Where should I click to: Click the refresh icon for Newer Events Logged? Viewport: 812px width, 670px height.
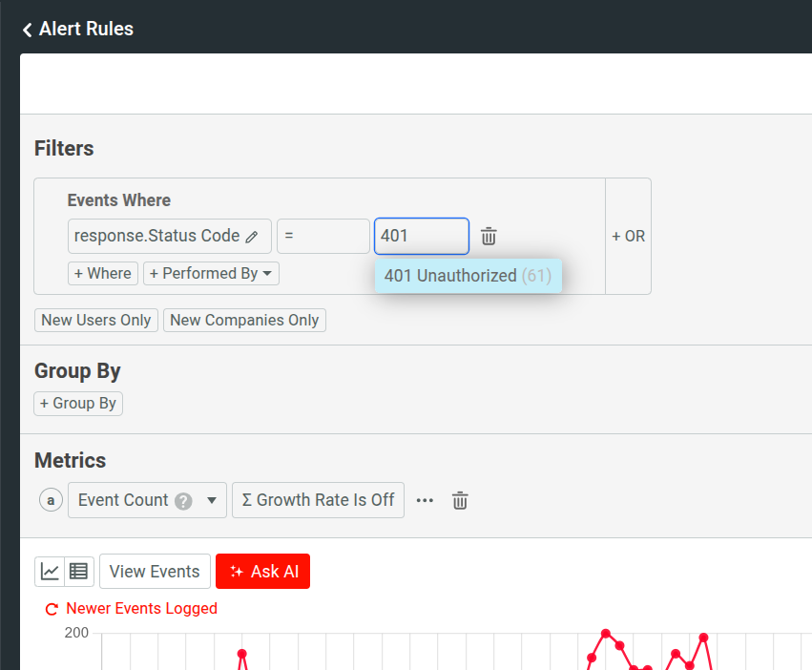click(51, 608)
